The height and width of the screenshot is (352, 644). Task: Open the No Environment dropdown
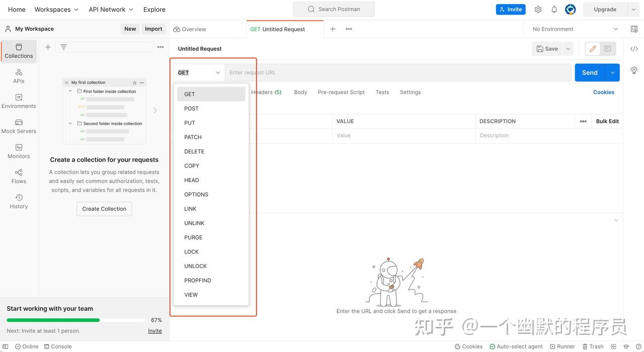tap(574, 29)
